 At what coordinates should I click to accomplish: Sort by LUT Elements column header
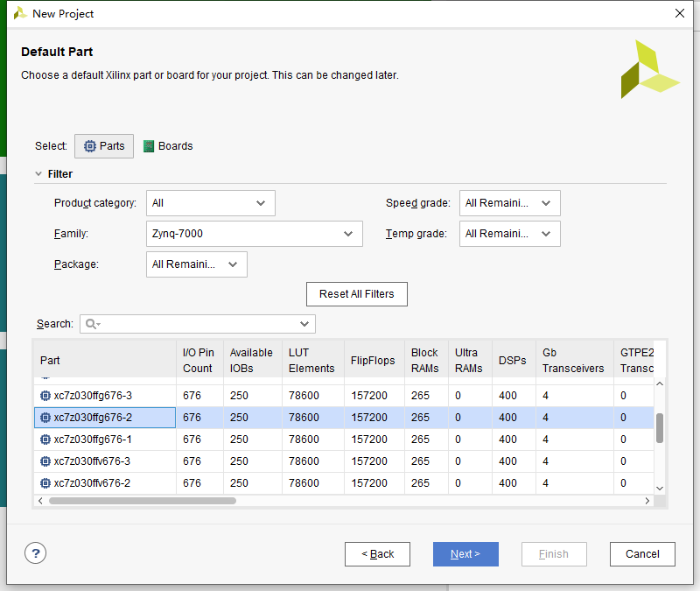click(313, 360)
